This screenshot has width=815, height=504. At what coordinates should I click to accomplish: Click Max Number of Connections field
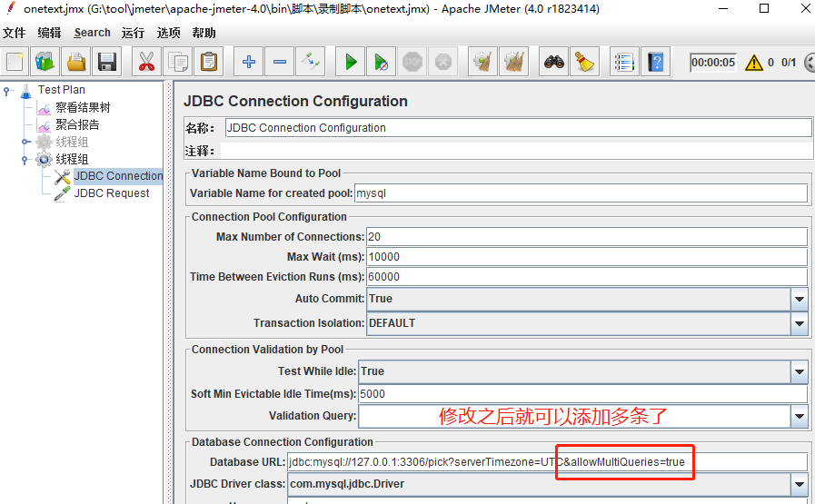[587, 237]
